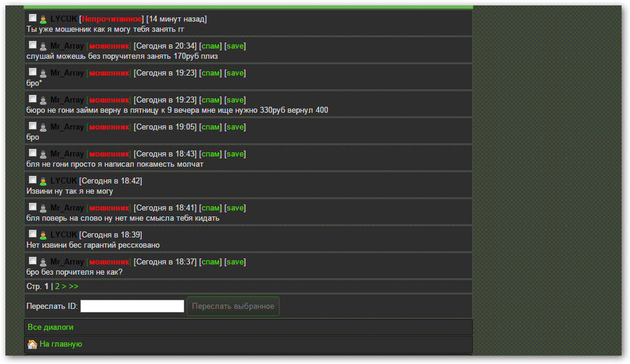Click the red Непрочитанное status label

(112, 19)
